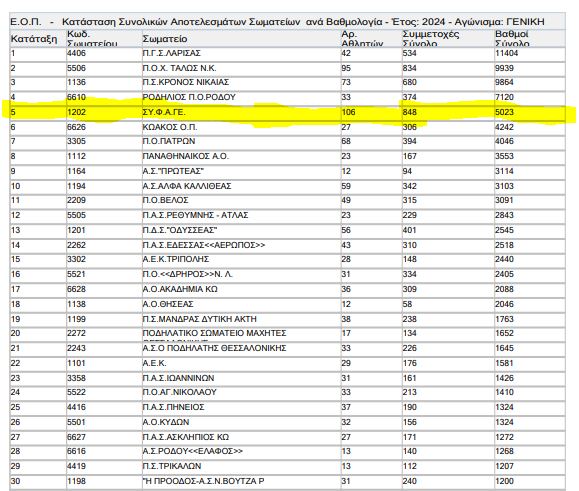Click club code '6628'
Viewport: 579px width, 491px height.
(x=76, y=289)
